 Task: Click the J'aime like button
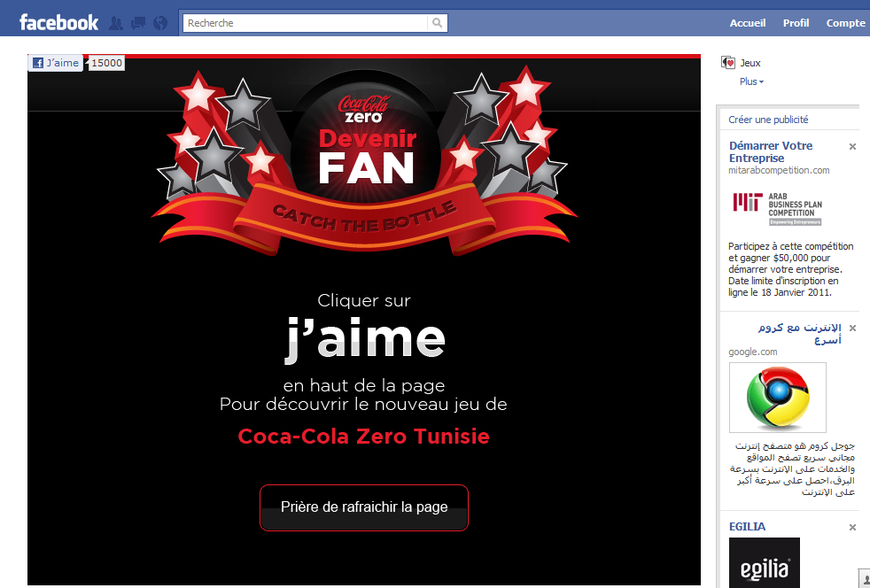click(x=56, y=63)
